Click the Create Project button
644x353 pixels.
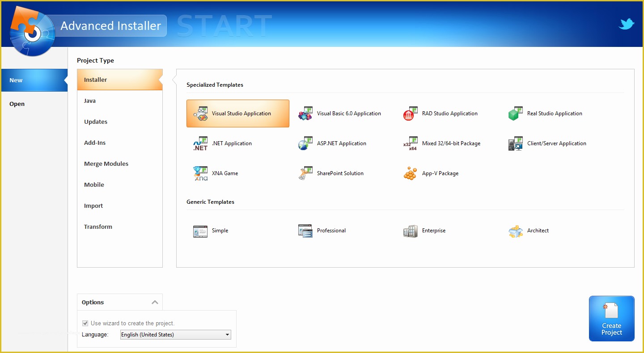pos(611,319)
